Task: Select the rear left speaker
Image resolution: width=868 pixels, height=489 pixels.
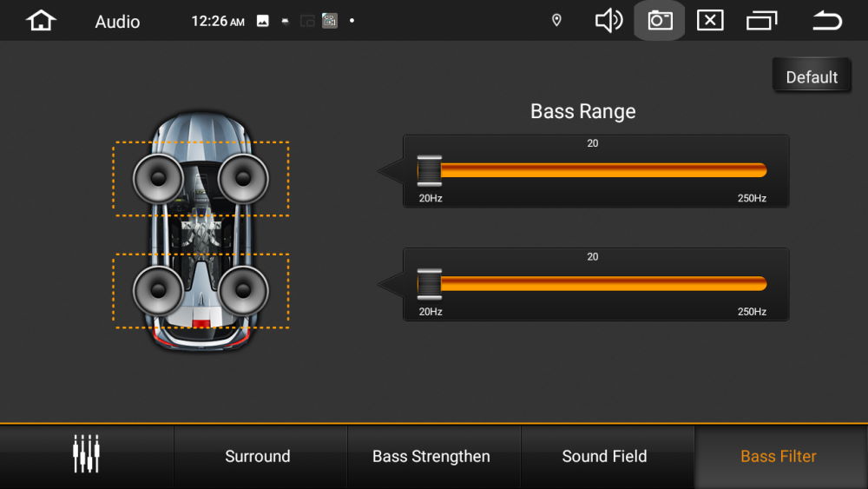Action: coord(158,291)
